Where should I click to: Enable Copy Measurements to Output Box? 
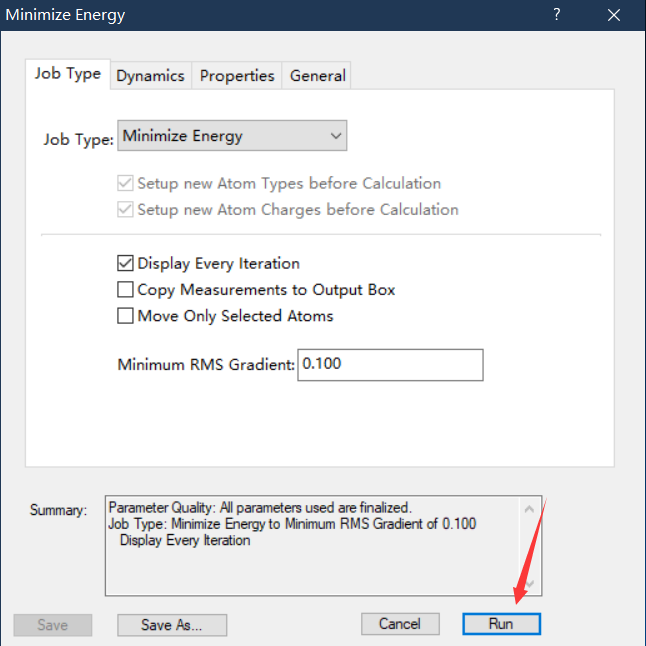[125, 290]
